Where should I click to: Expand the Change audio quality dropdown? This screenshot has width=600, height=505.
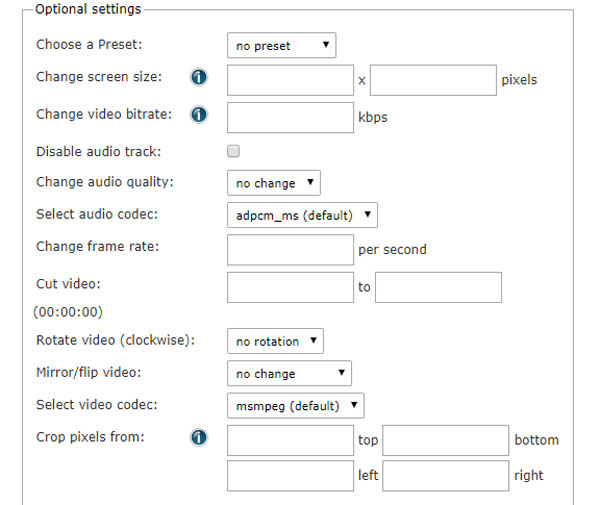[x=273, y=183]
